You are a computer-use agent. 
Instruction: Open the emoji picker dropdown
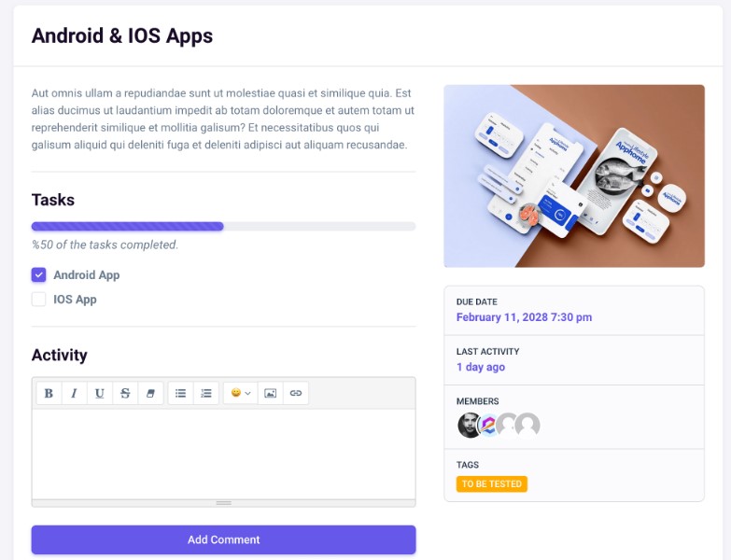(x=241, y=393)
